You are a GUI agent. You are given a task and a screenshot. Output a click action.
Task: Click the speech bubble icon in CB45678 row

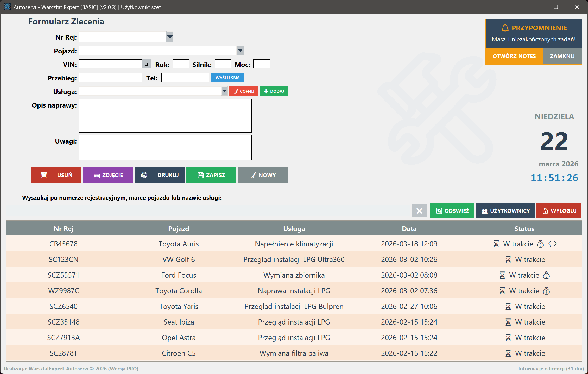pos(552,244)
